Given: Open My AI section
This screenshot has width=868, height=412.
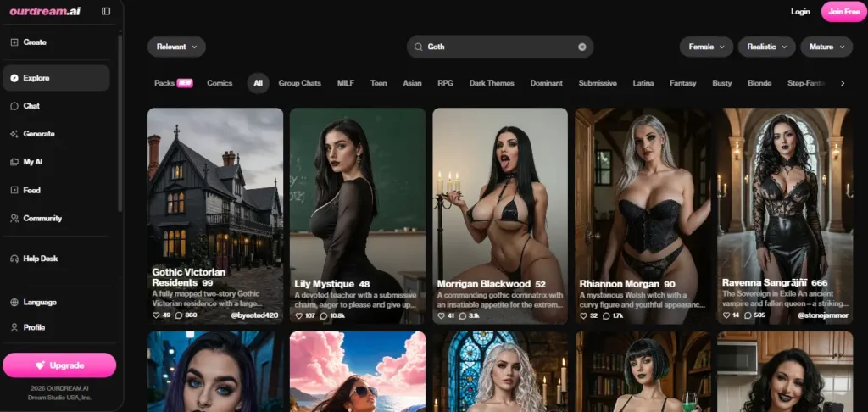Looking at the screenshot, I should tap(57, 162).
